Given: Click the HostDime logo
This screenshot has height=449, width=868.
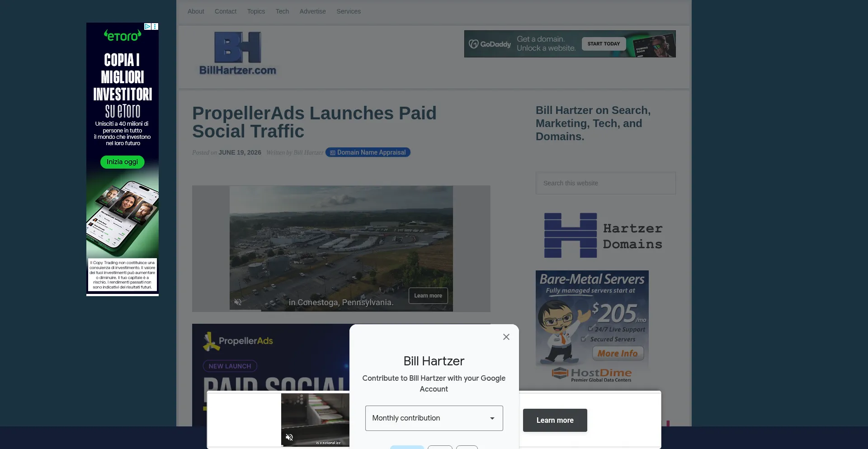Looking at the screenshot, I should tap(592, 374).
